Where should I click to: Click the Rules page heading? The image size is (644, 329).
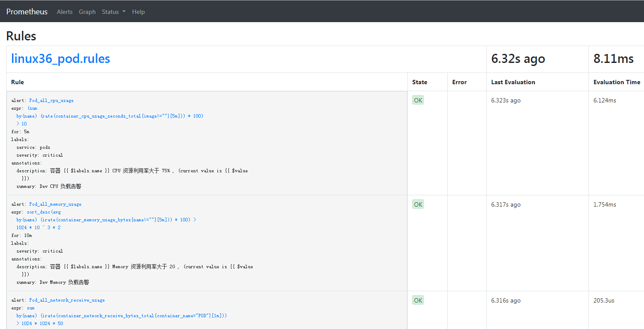point(21,36)
